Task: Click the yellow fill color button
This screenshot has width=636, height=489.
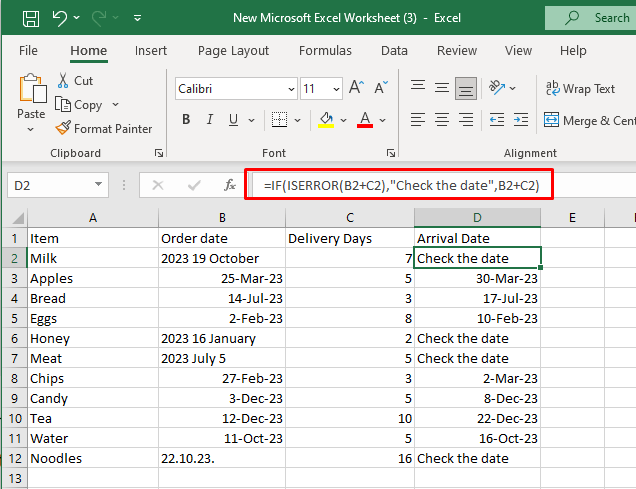Action: coord(325,120)
